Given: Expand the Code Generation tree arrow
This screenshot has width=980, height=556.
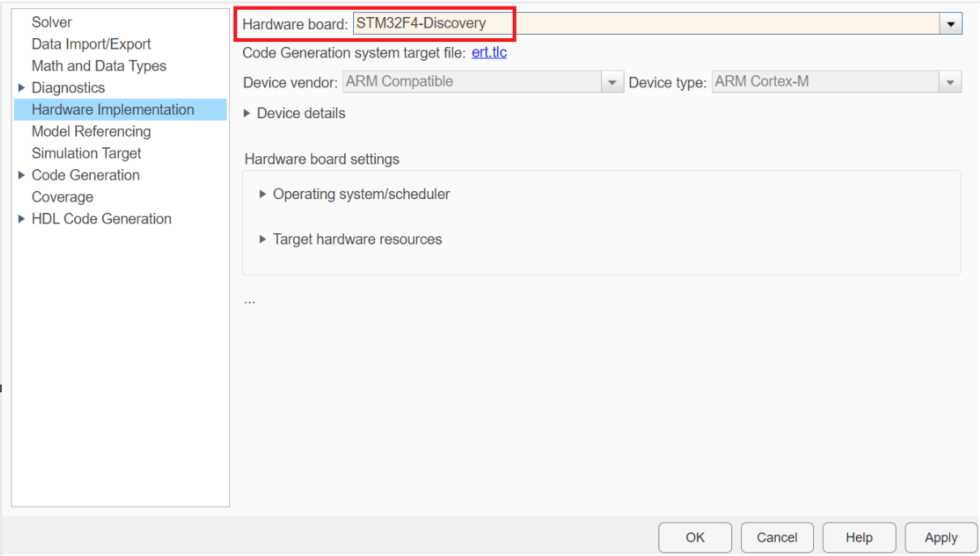Looking at the screenshot, I should click(x=22, y=175).
